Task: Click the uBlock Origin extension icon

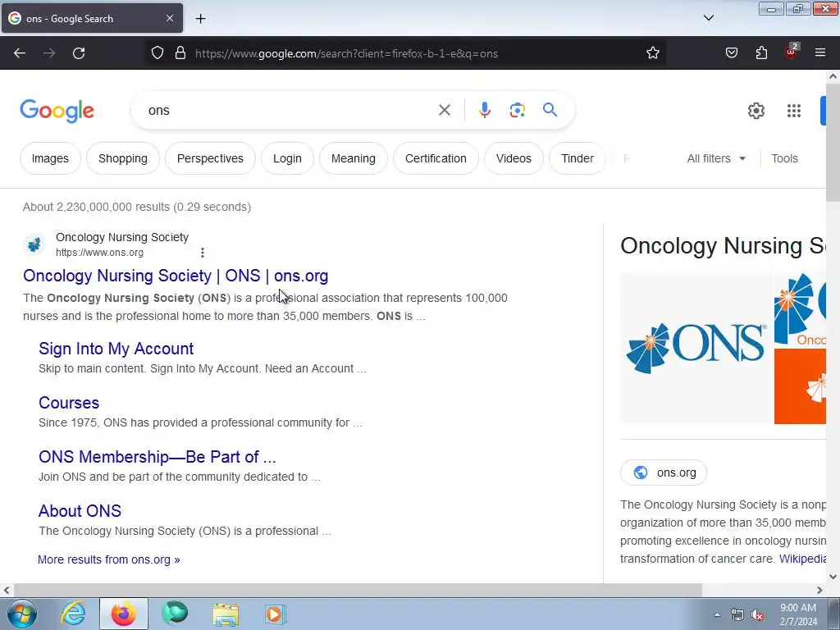Action: pyautogui.click(x=792, y=52)
